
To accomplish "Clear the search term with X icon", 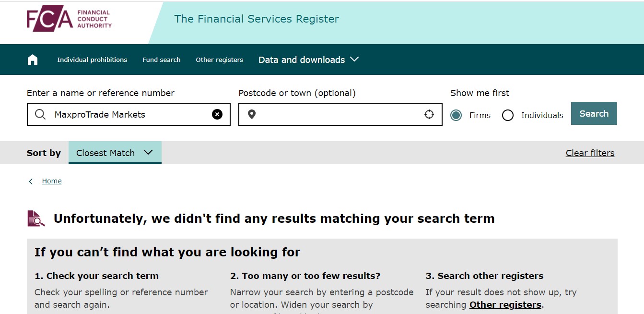I will pos(217,114).
